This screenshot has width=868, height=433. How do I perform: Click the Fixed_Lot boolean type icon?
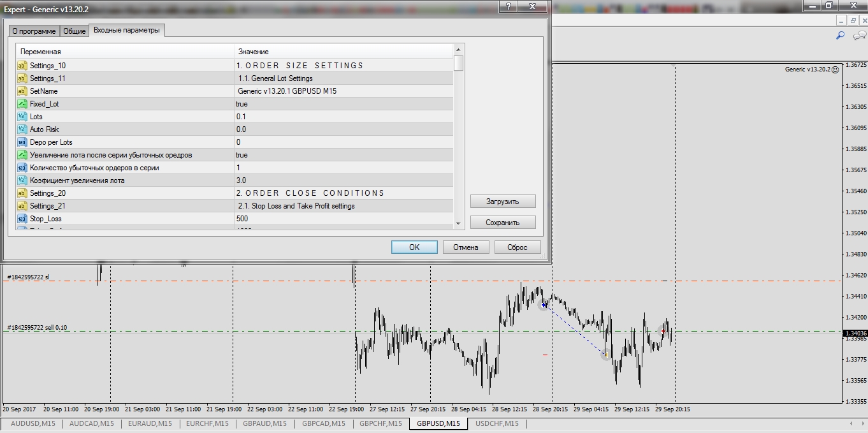tap(22, 104)
